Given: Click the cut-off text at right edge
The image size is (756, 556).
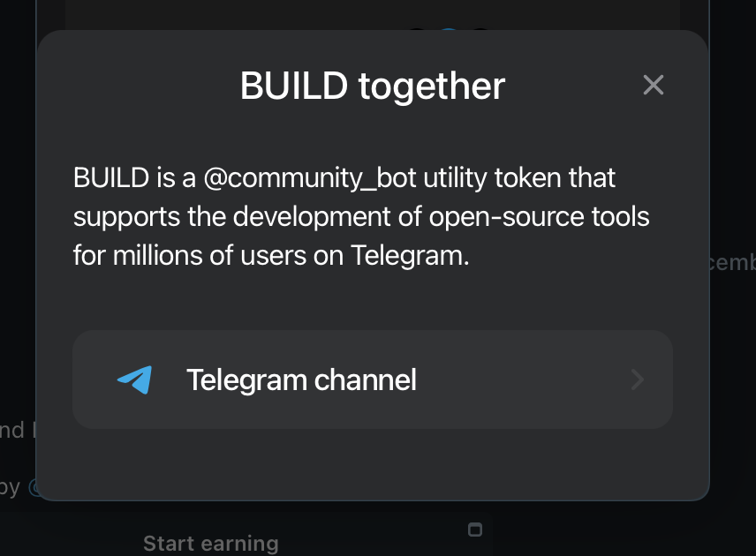Looking at the screenshot, I should point(732,262).
